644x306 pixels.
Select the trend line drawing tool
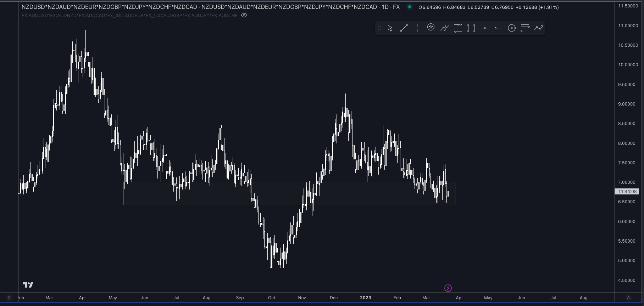pos(404,28)
